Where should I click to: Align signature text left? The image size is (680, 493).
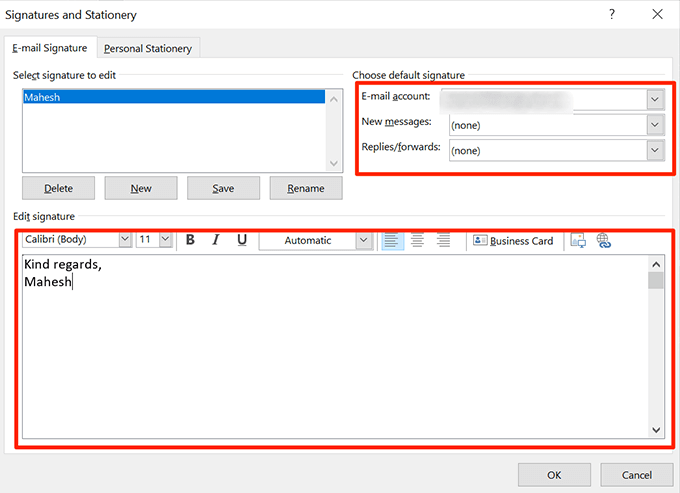392,240
